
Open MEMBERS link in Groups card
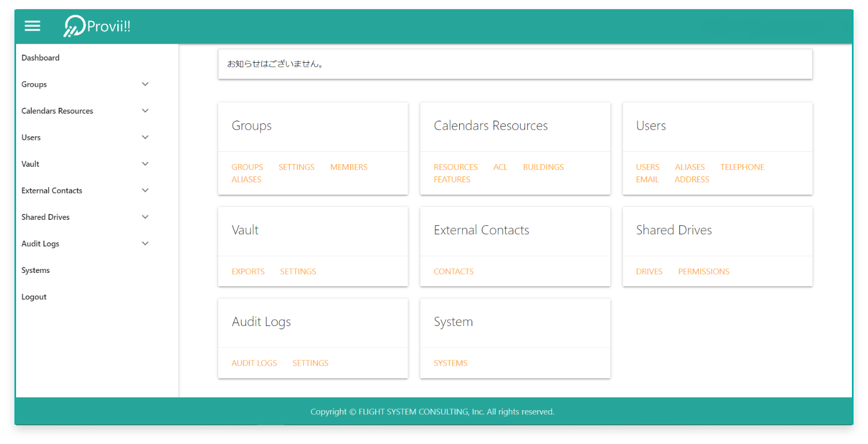coord(349,167)
